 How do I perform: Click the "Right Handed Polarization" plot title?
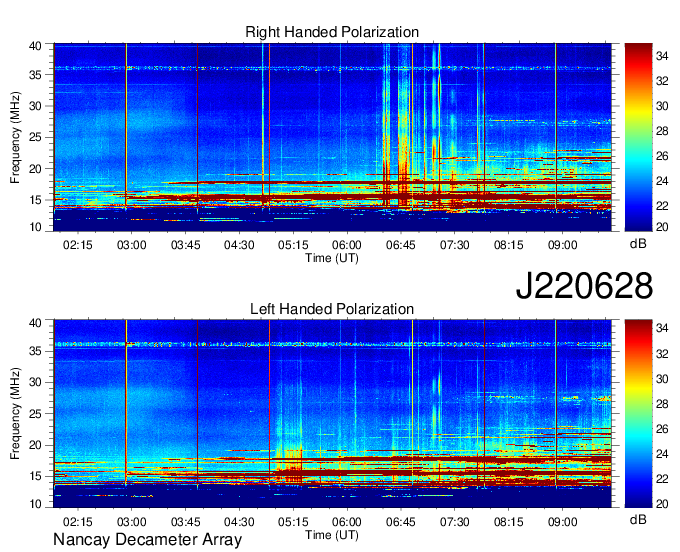pos(332,32)
